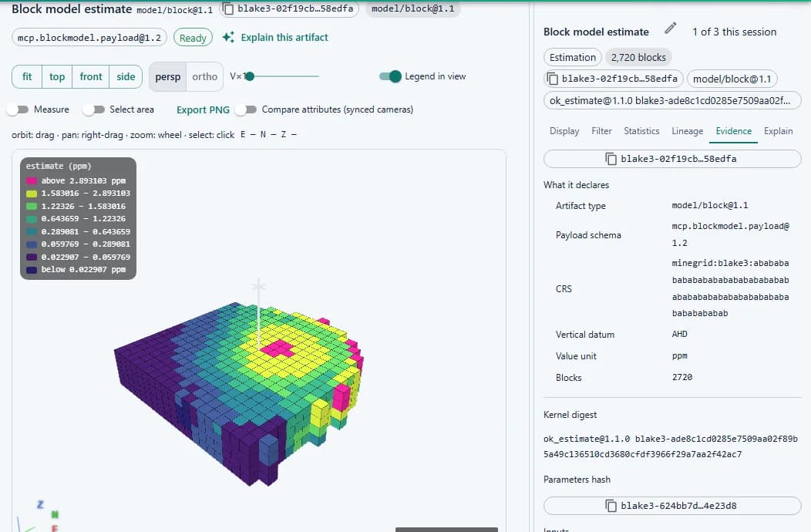The image size is (811, 532).
Task: Click the minegrid:blake3 CRS value
Action: pyautogui.click(x=730, y=288)
